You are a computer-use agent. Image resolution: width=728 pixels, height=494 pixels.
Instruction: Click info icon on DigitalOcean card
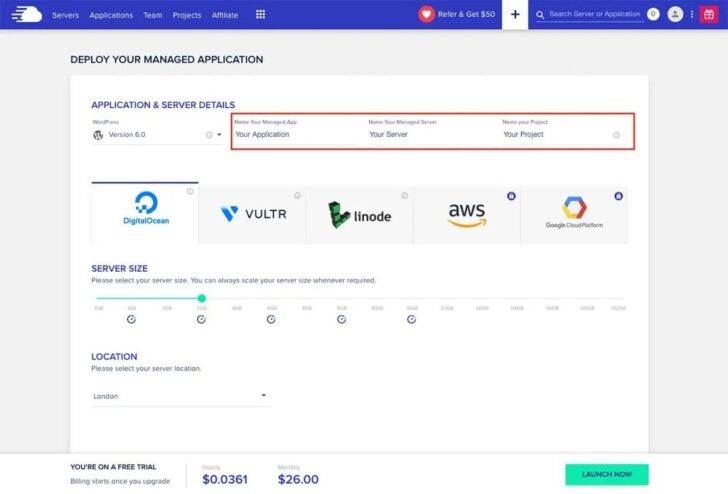click(x=190, y=191)
